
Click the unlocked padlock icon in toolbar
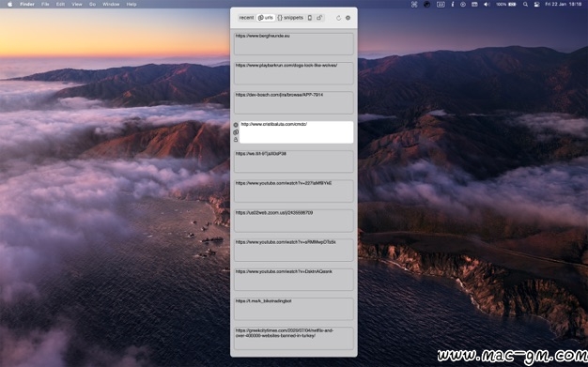[319, 18]
